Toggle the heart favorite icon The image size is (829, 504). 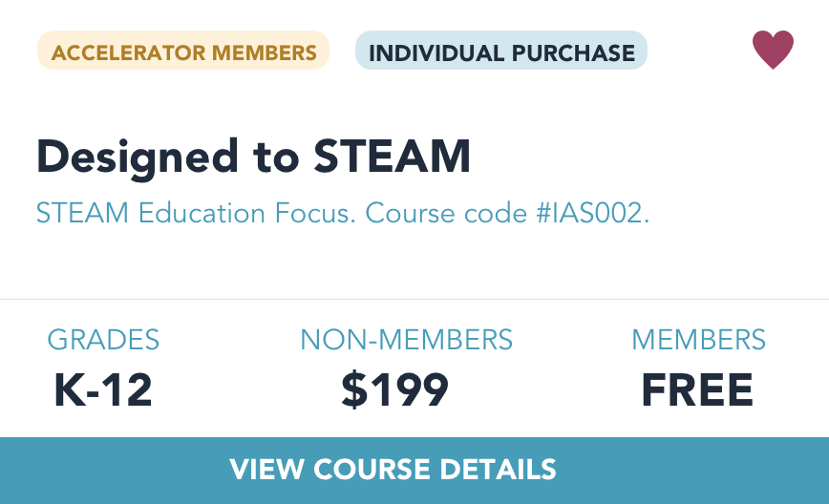773,50
